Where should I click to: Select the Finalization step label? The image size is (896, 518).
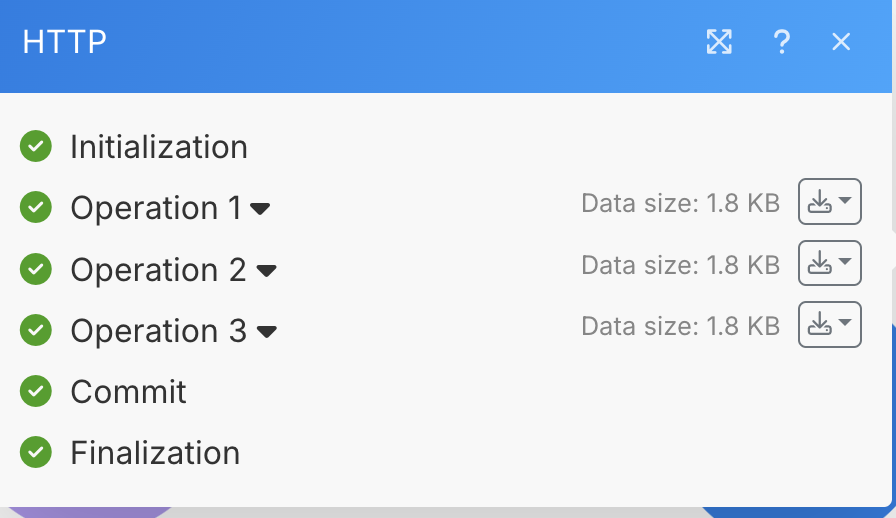pos(155,453)
